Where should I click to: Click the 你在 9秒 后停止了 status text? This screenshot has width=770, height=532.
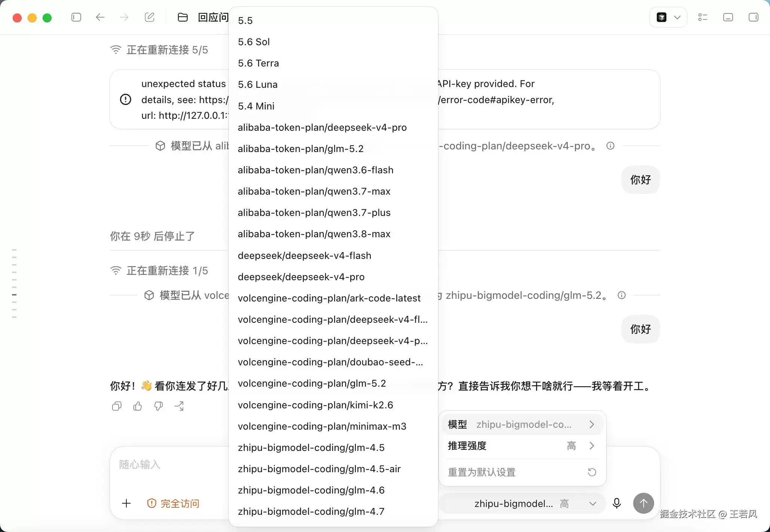(153, 236)
